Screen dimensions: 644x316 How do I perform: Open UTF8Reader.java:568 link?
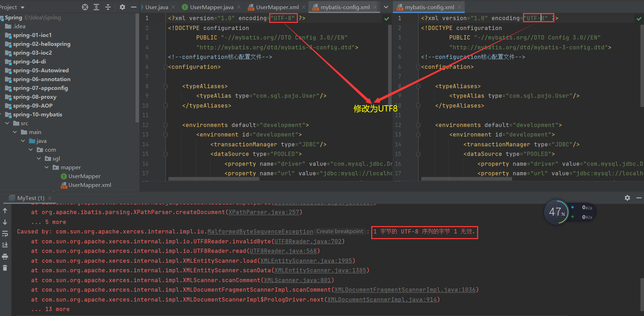(x=283, y=251)
